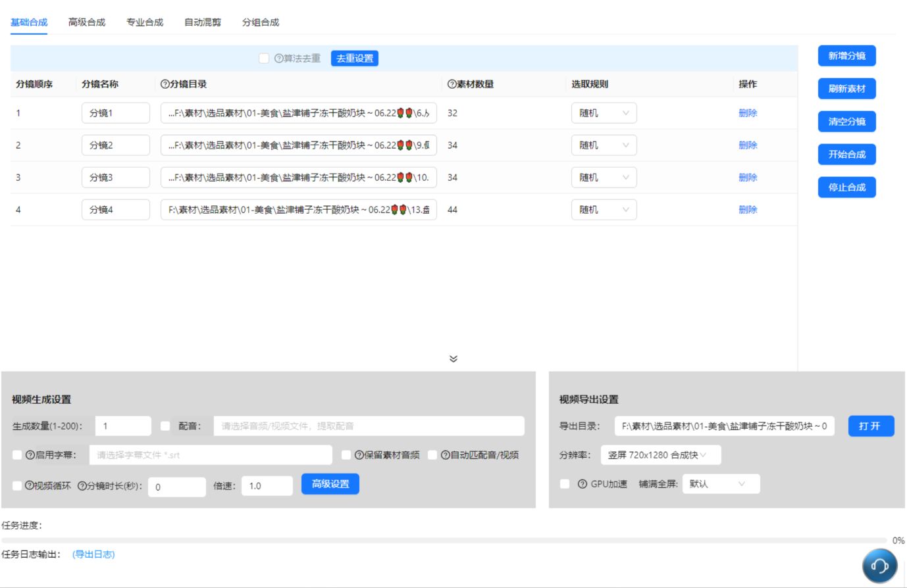Click help icon beside 分镜时长(秒)
The width and height of the screenshot is (907, 588).
tap(82, 486)
